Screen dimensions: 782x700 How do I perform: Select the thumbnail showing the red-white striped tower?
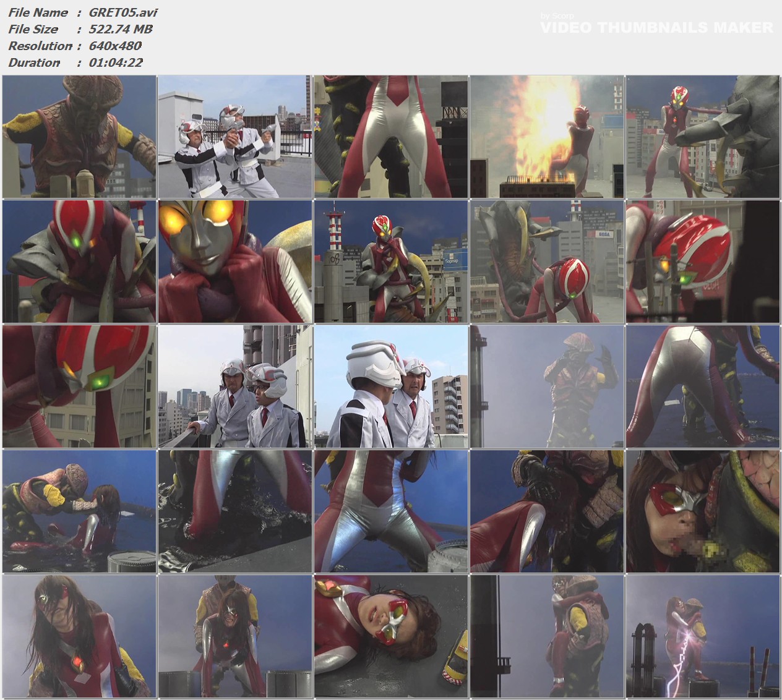tap(391, 262)
